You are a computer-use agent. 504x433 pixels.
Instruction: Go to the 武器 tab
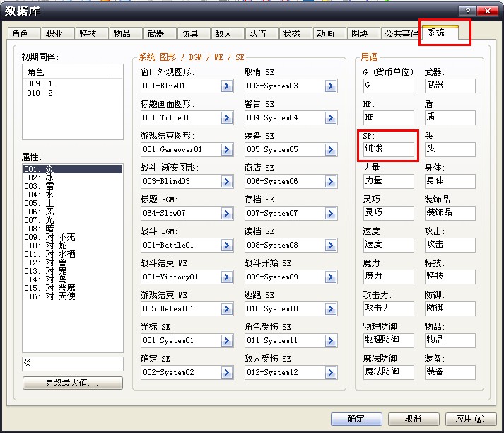[x=160, y=33]
